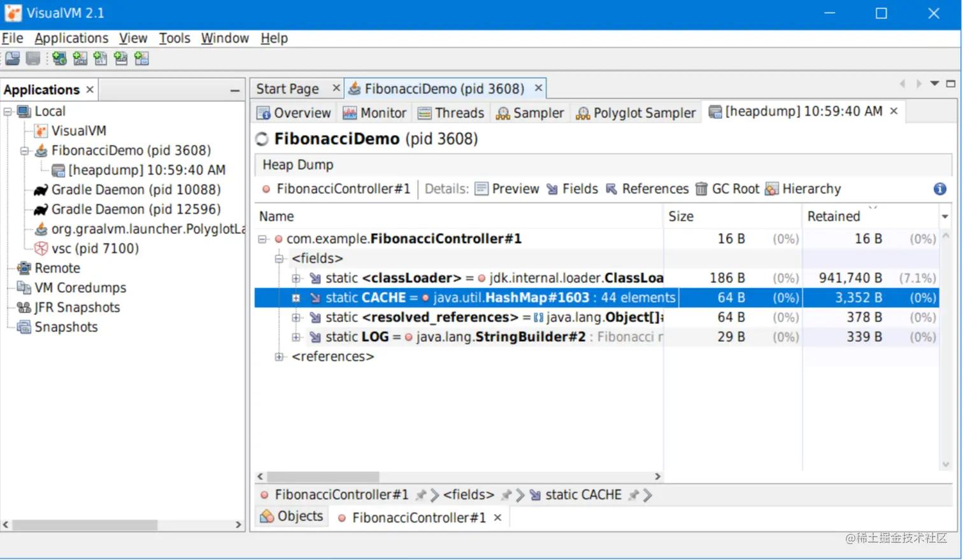The image size is (963, 560).
Task: Expand the static <classLoader> field
Action: (296, 278)
